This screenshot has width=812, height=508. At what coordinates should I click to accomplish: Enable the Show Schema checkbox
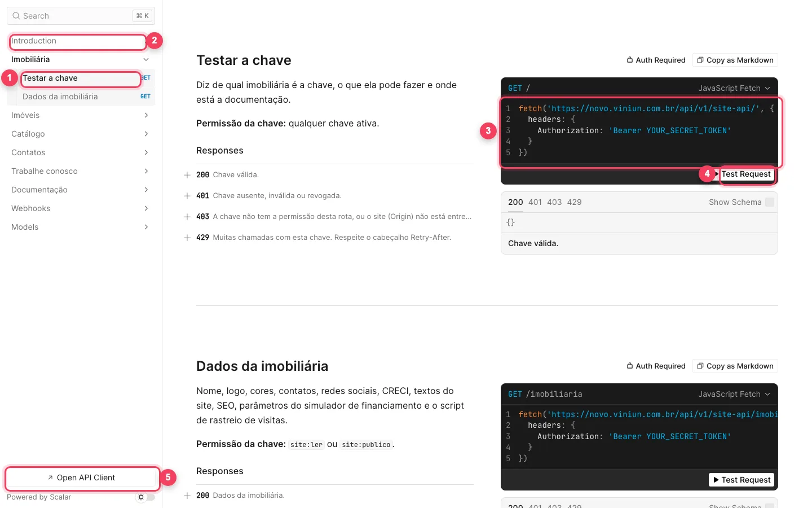tap(770, 202)
